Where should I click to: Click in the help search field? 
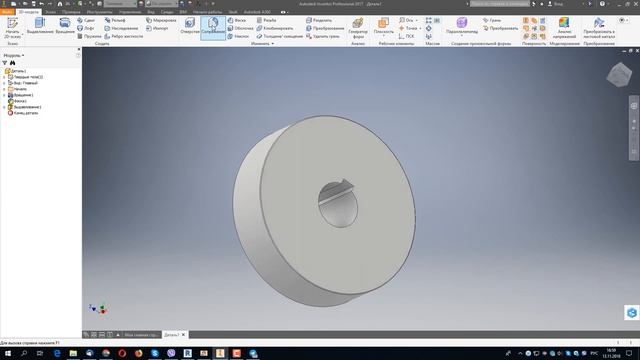pyautogui.click(x=500, y=4)
